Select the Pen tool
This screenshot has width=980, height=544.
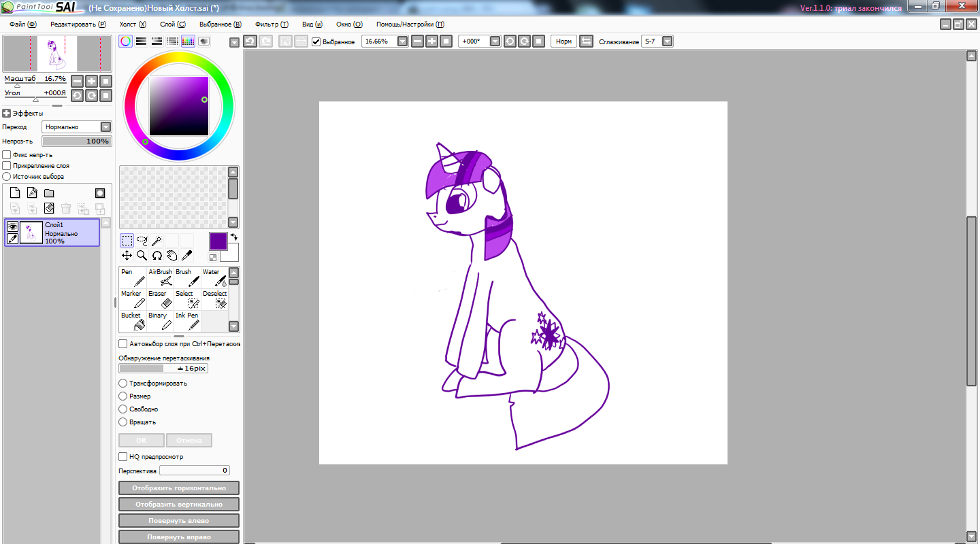point(133,277)
